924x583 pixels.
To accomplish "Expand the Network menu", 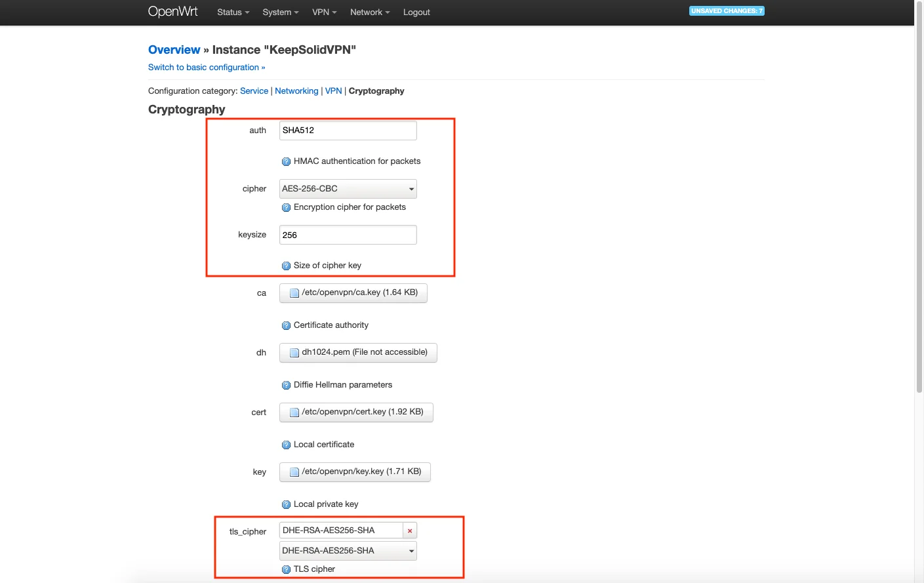I will (x=369, y=12).
